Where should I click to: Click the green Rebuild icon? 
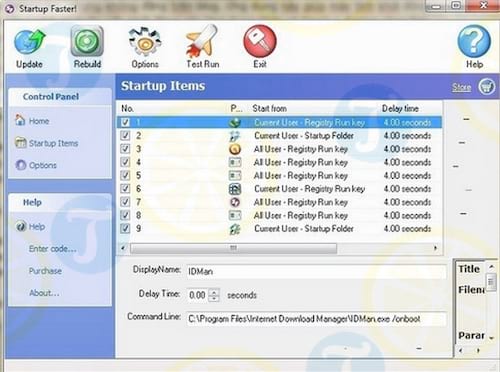pos(87,41)
